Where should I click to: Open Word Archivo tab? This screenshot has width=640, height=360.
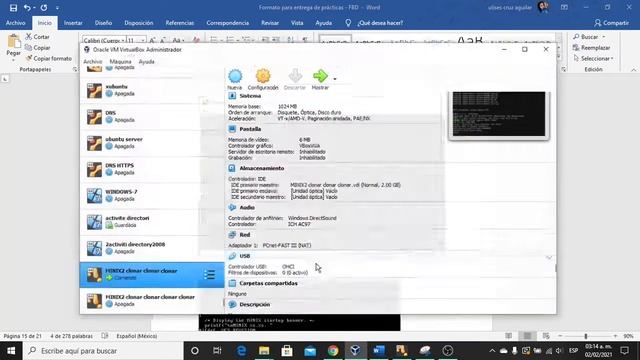click(16, 23)
